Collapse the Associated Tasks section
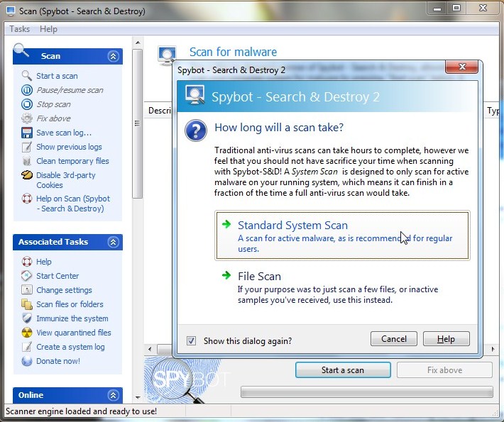This screenshot has height=422, width=504. tap(113, 242)
